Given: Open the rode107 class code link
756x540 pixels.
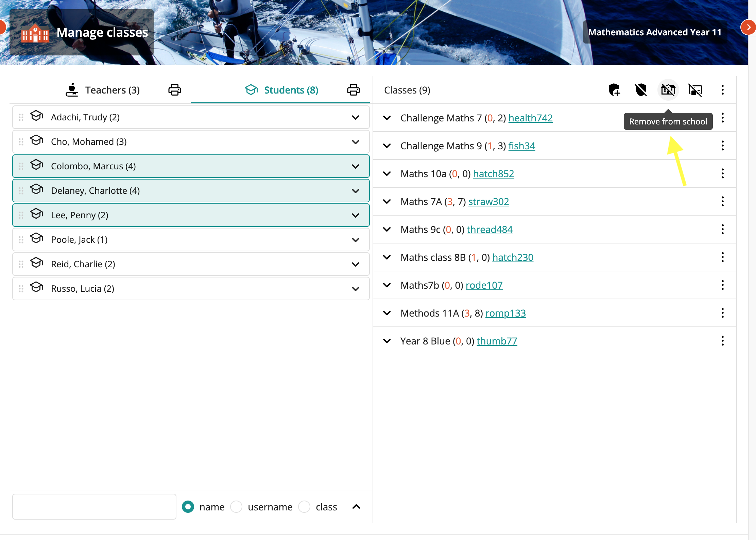Looking at the screenshot, I should click(x=484, y=285).
